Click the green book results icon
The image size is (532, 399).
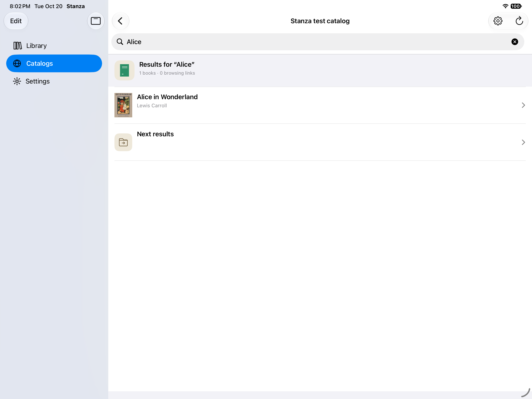click(x=124, y=70)
